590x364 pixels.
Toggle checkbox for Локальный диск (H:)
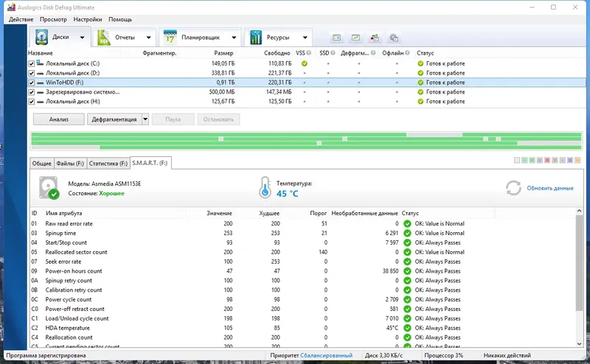(x=32, y=102)
